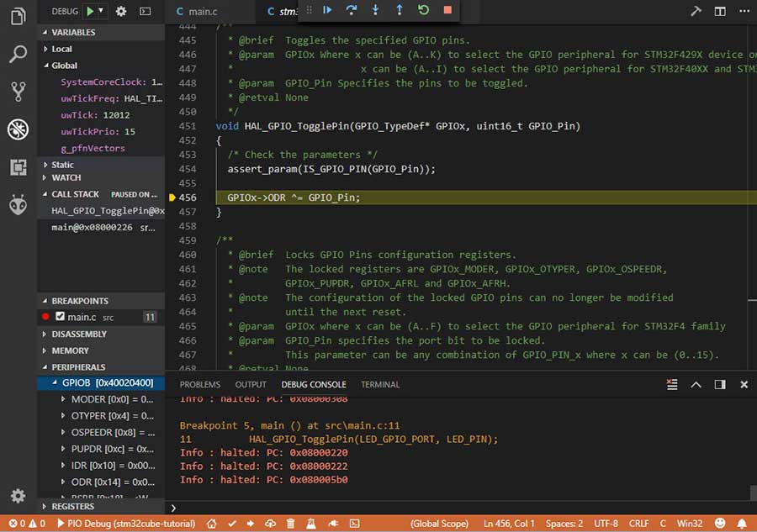Open the PlatformIO alien icon in the activity bar
This screenshot has width=757, height=532.
click(18, 203)
